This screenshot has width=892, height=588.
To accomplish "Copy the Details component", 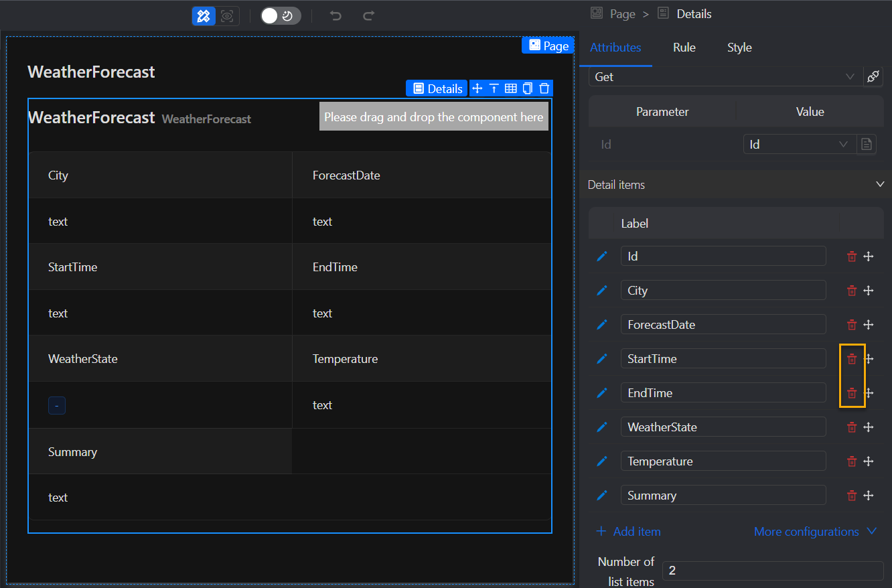I will tap(528, 88).
